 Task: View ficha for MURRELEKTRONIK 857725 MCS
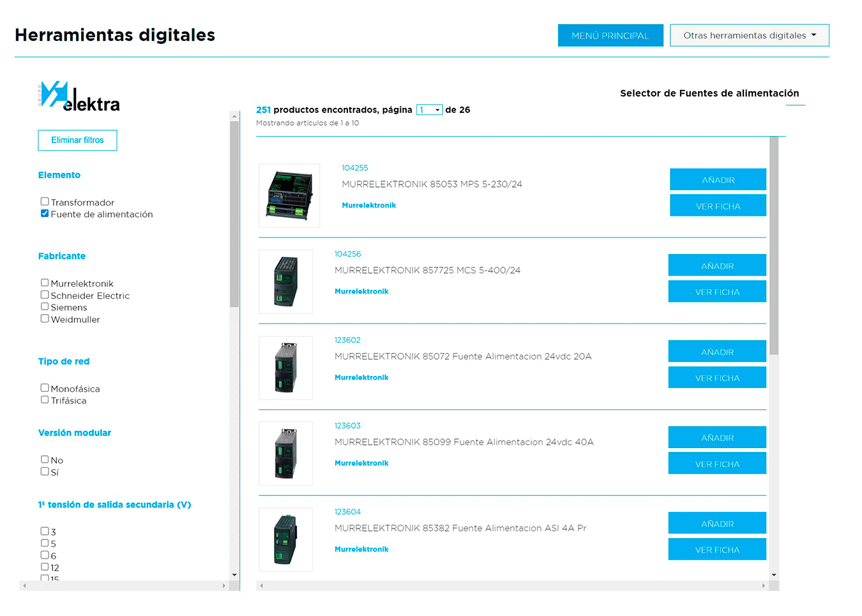click(717, 291)
